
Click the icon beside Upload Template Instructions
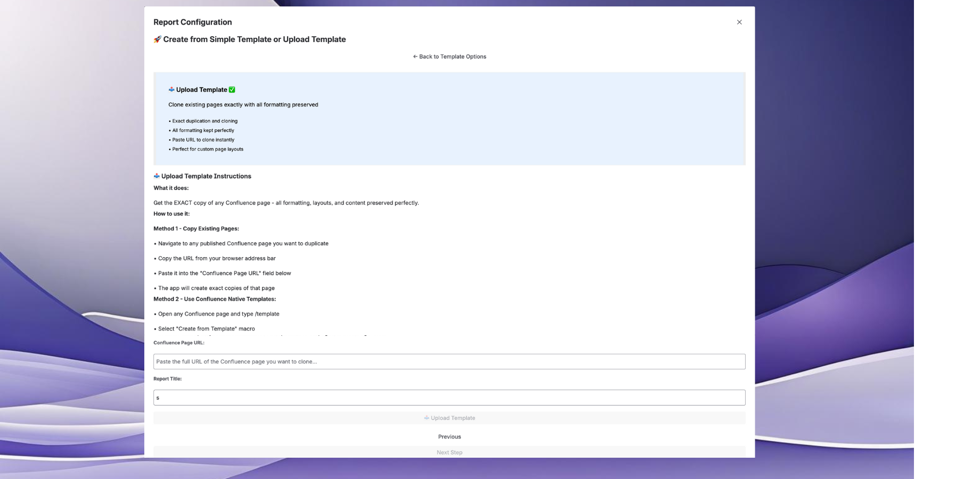coord(157,176)
